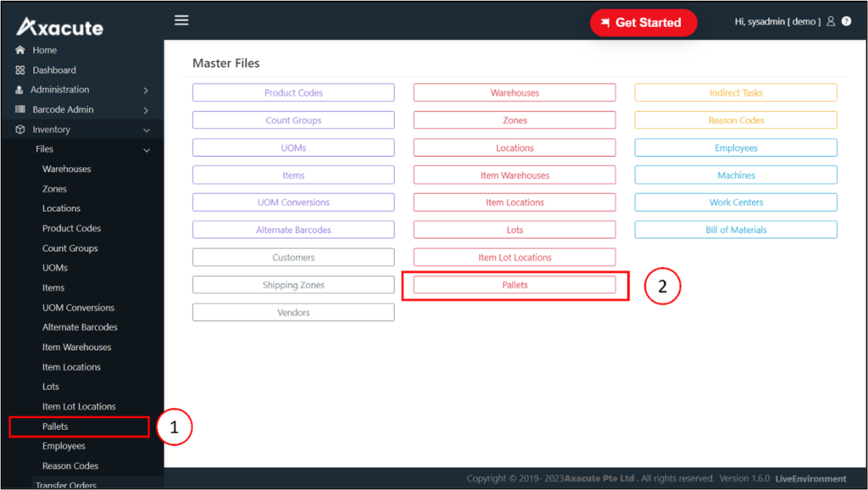The image size is (868, 490).
Task: Click the Barcode Admin barcode icon
Action: coord(20,109)
